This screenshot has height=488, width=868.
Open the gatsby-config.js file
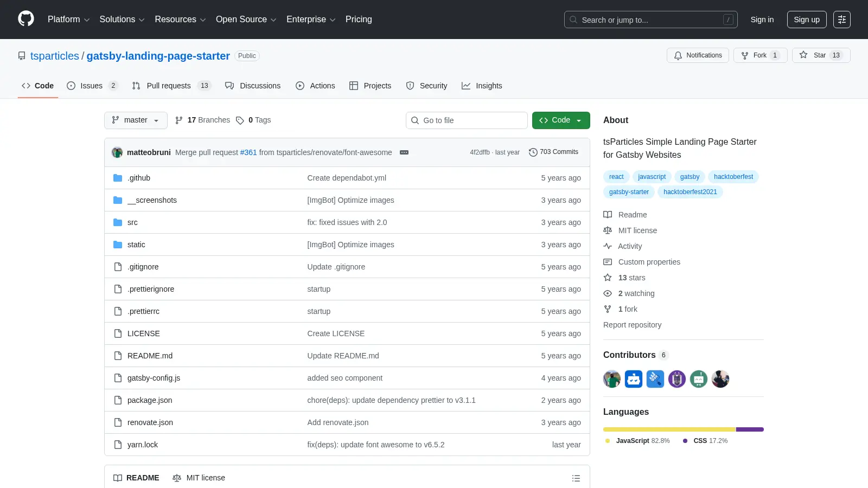[154, 378]
